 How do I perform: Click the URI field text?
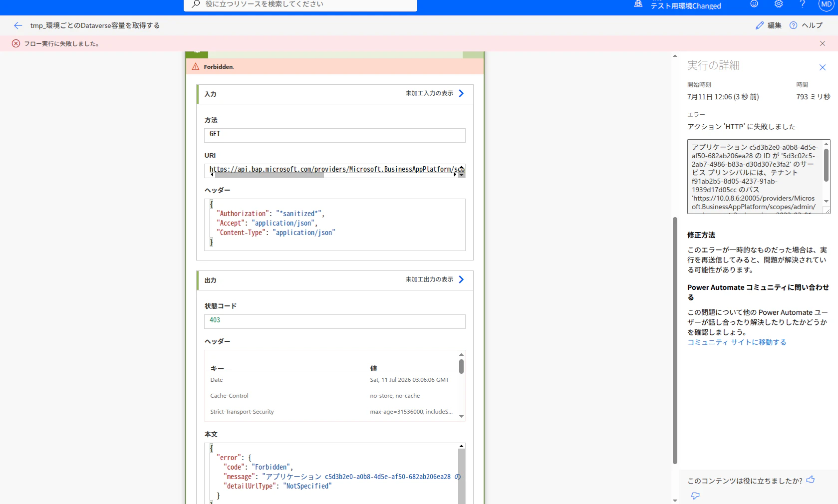(x=335, y=169)
